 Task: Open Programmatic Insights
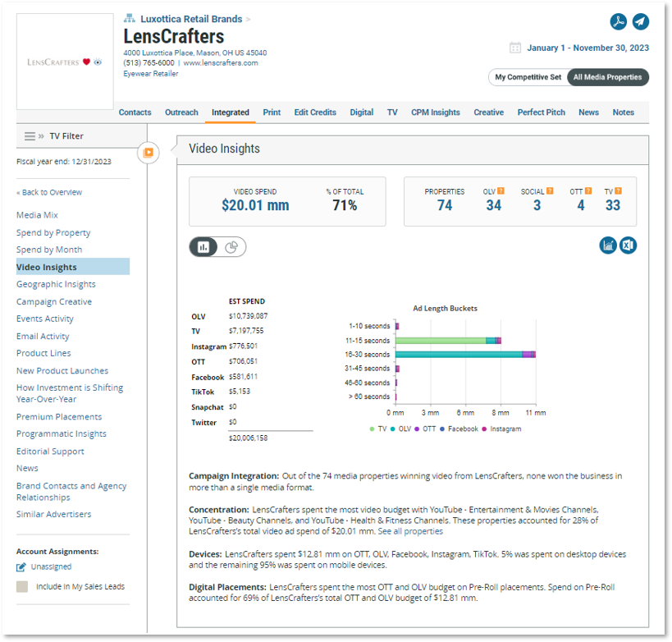point(61,434)
